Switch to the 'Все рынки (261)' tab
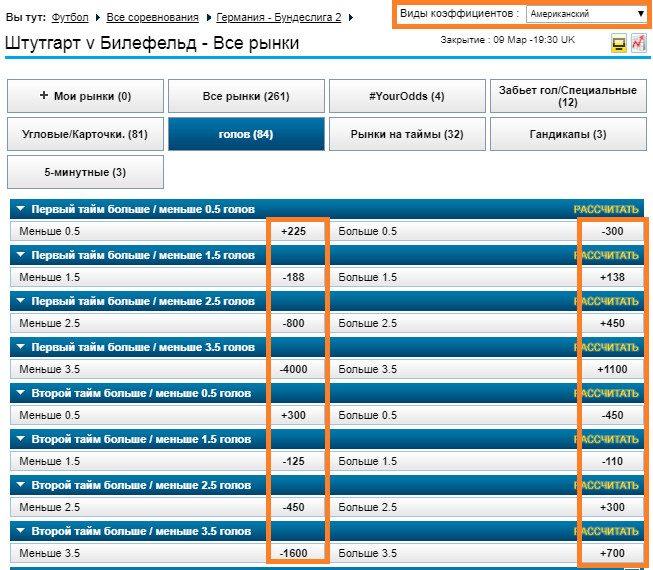This screenshot has height=570, width=653. [x=246, y=96]
